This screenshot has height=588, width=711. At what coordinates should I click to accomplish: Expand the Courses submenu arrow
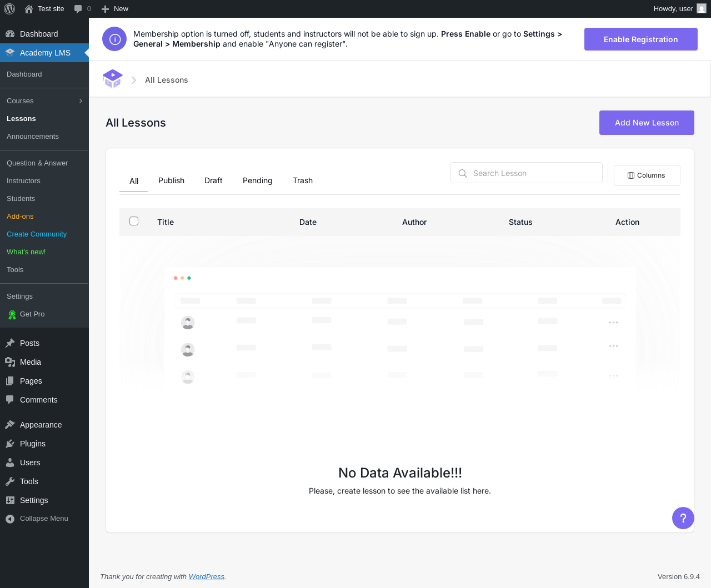[81, 101]
